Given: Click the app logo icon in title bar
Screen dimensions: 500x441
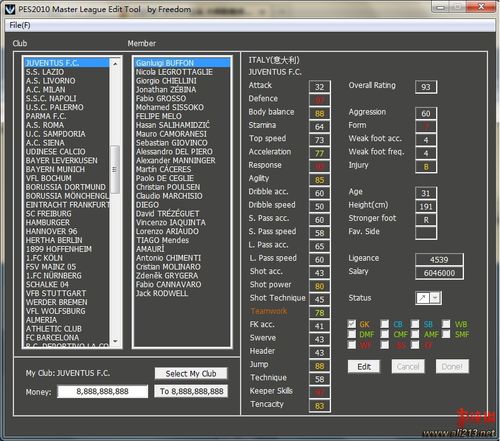Looking at the screenshot, I should pyautogui.click(x=10, y=9).
